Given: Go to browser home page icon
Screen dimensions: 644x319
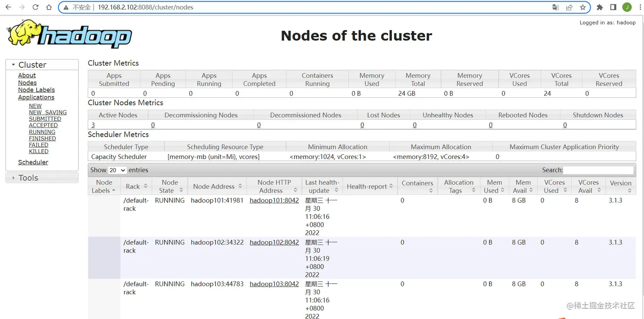Looking at the screenshot, I should [x=49, y=7].
